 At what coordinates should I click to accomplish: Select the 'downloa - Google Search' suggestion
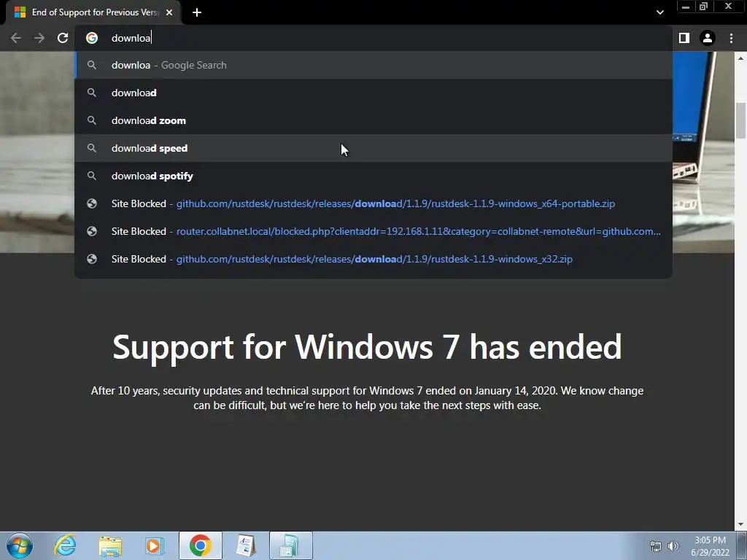[x=373, y=65]
